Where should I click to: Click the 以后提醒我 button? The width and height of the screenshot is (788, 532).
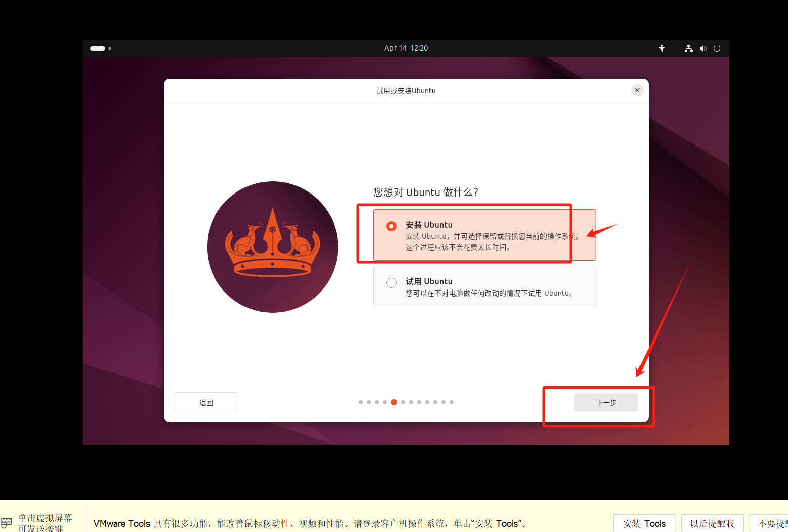coord(712,523)
